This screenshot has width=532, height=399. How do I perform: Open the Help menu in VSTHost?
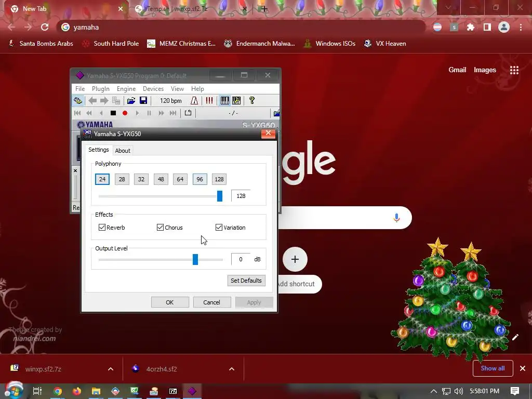pos(197,89)
